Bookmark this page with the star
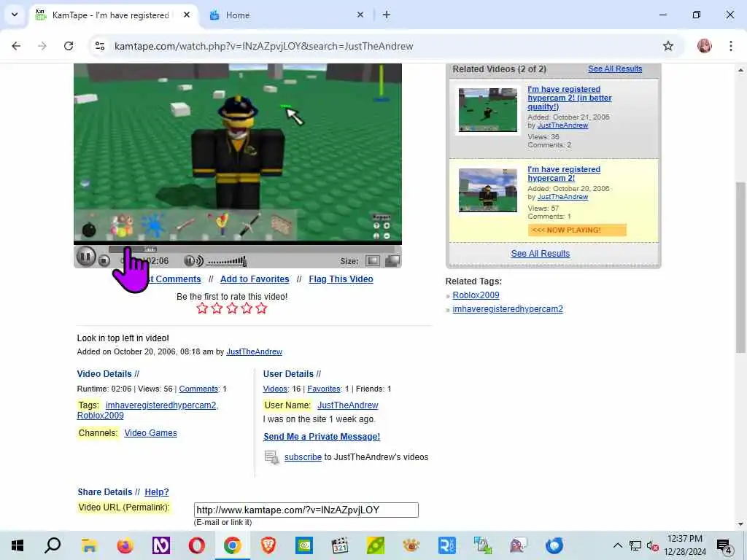 [x=668, y=46]
